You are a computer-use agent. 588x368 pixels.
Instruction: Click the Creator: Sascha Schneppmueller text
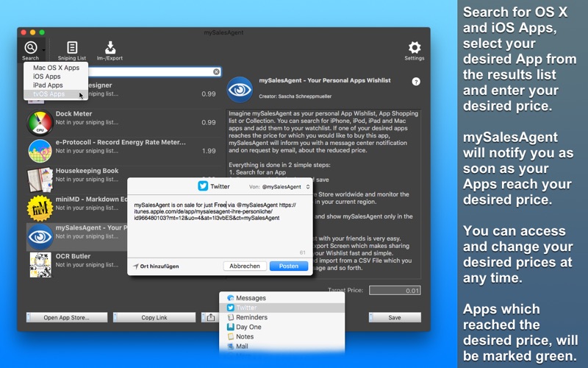[x=295, y=96]
